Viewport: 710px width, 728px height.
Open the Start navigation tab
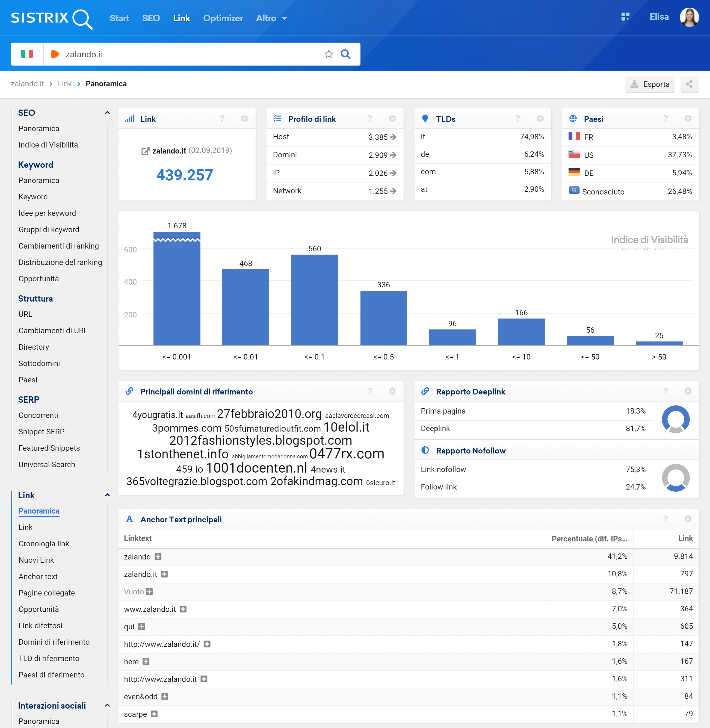pyautogui.click(x=119, y=18)
